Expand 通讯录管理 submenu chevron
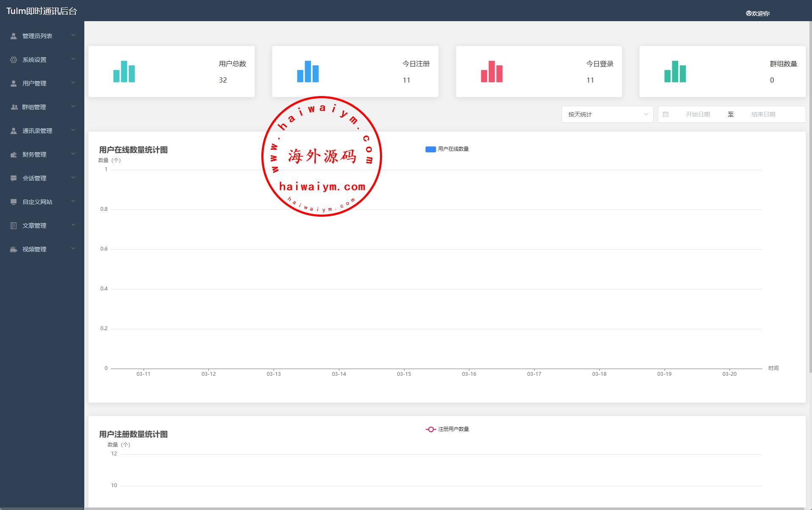 pos(73,130)
